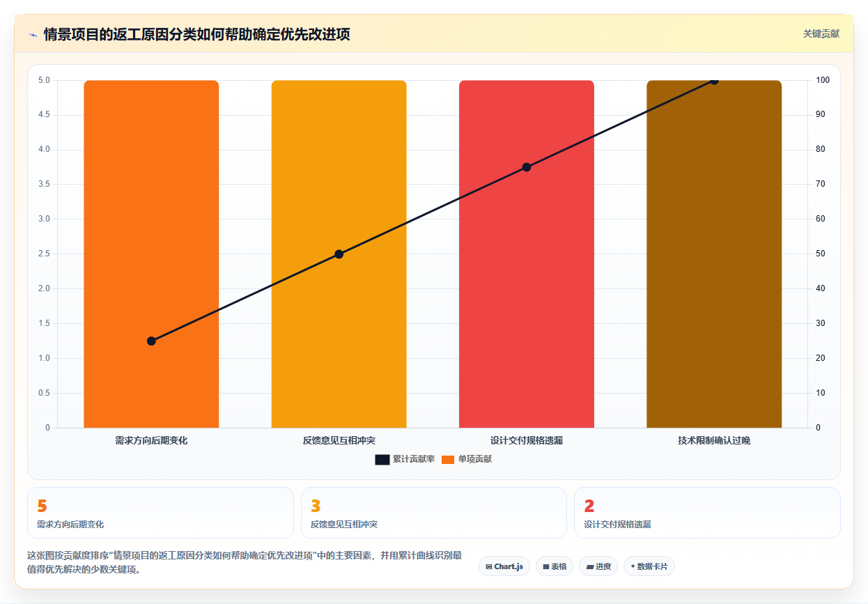Click the x-axis label 设计交付规格遗漏

tap(527, 440)
